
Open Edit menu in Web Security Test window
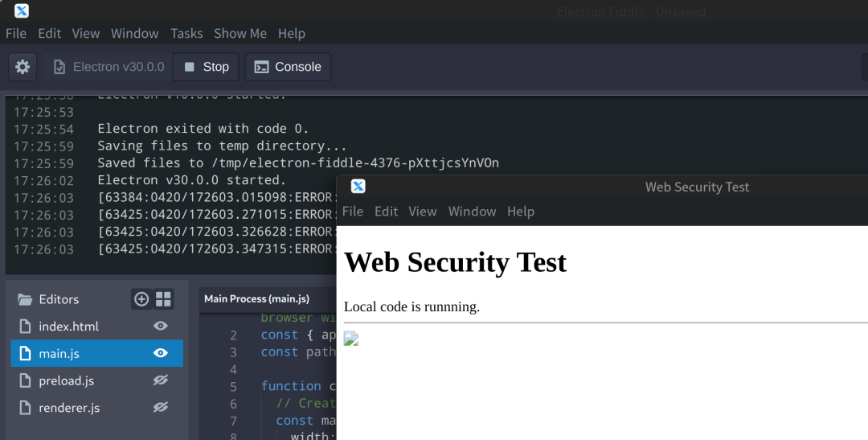click(x=386, y=212)
